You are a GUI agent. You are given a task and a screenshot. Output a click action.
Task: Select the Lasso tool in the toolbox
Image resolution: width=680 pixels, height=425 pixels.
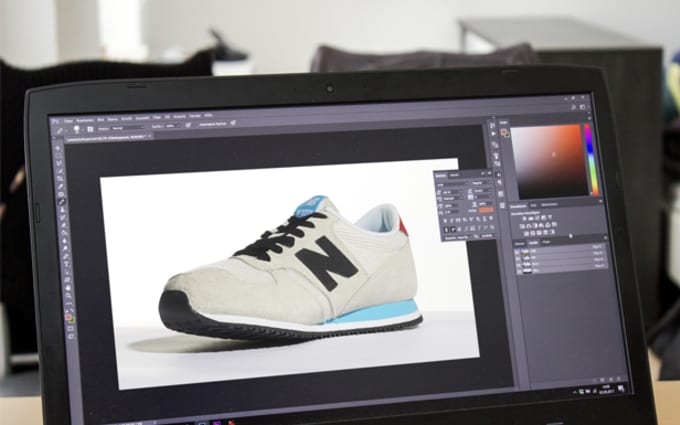point(59,163)
